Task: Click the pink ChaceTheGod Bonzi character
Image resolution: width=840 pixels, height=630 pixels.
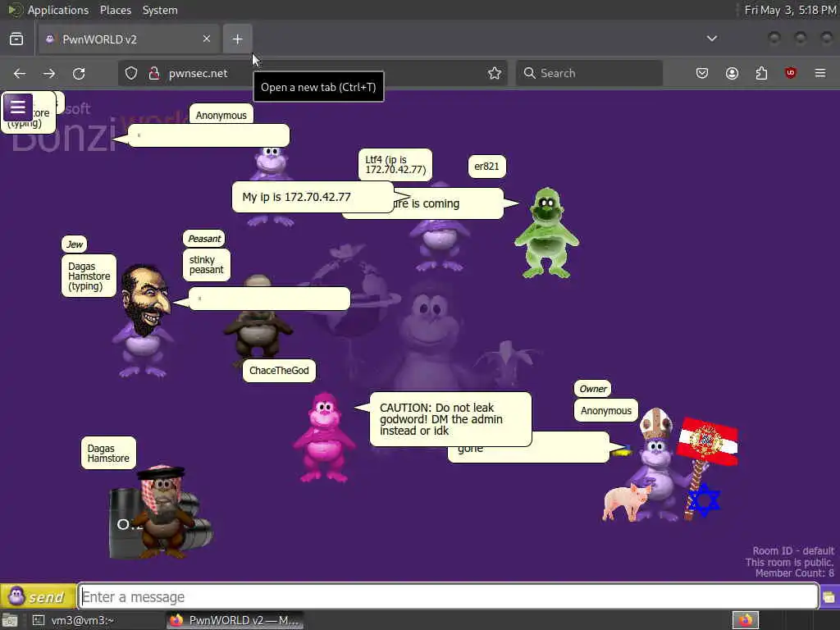Action: [324, 437]
